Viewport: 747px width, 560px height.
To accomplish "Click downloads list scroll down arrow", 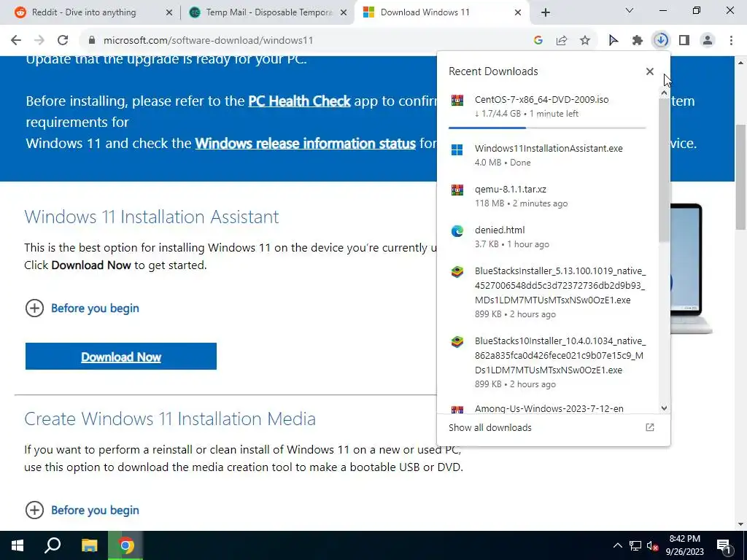I will click(664, 408).
